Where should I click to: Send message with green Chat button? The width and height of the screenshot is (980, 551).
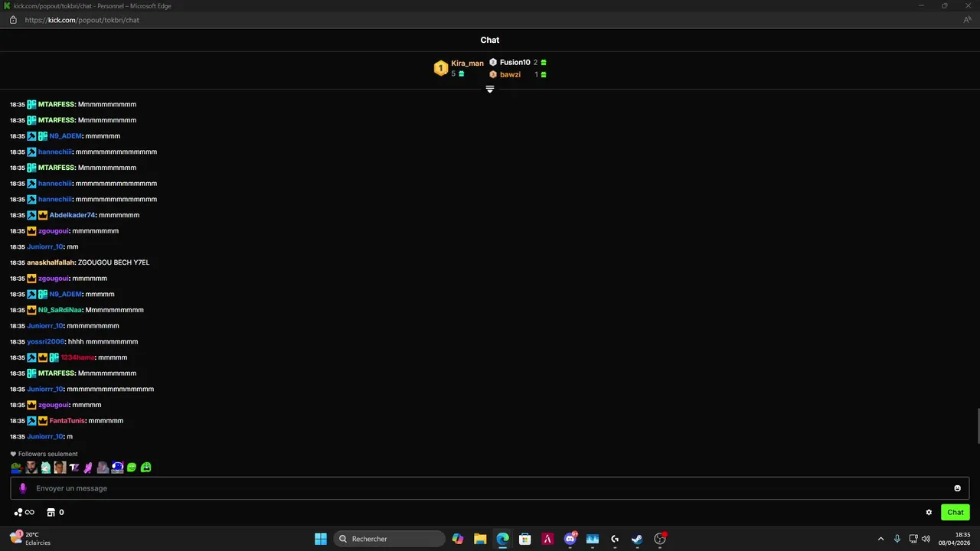tap(955, 513)
